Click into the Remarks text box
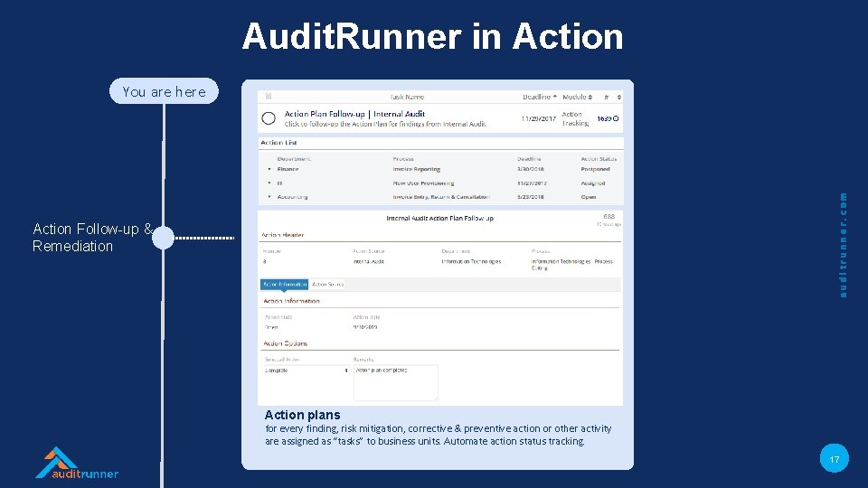Screen dimensions: 868x488 click(396, 382)
